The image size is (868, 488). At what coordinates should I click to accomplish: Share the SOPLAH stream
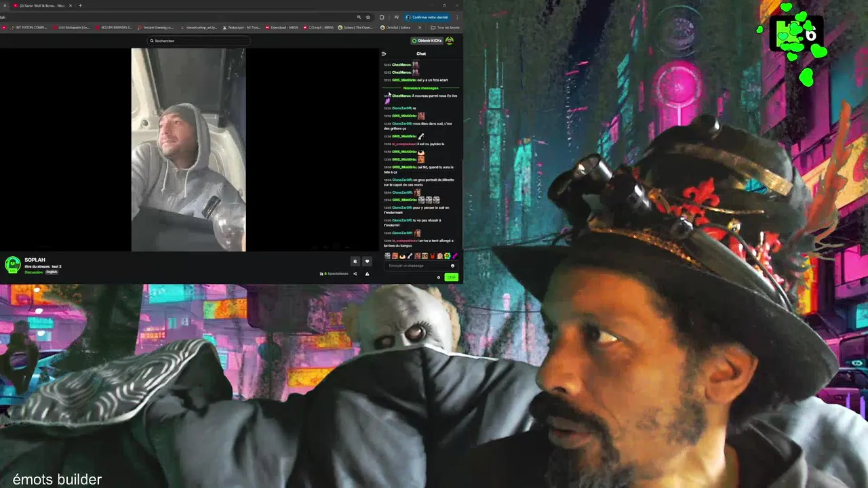[x=355, y=274]
